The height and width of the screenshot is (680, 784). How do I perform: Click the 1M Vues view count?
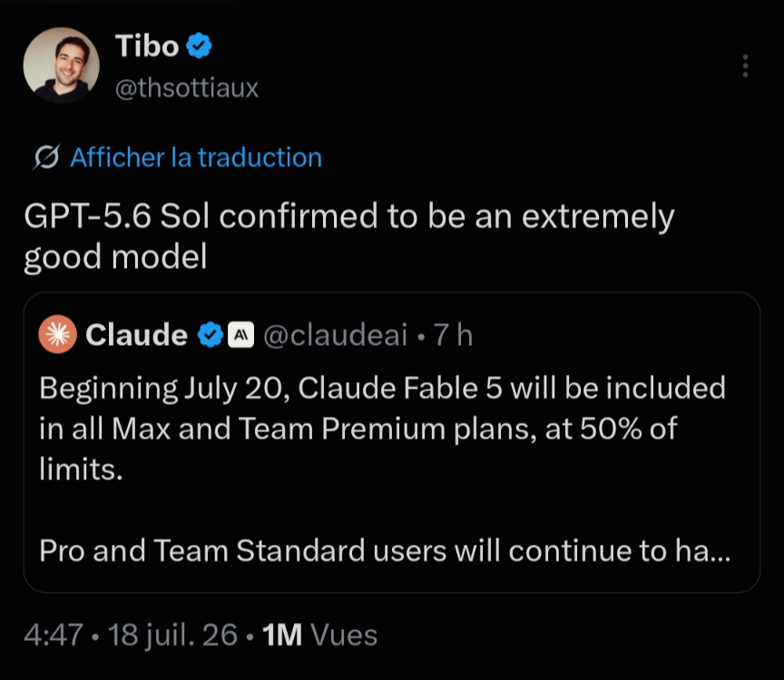pos(319,636)
